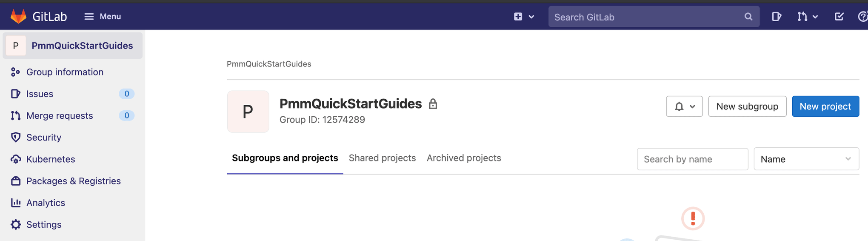
Task: Expand the notification bell dropdown
Action: coord(684,106)
